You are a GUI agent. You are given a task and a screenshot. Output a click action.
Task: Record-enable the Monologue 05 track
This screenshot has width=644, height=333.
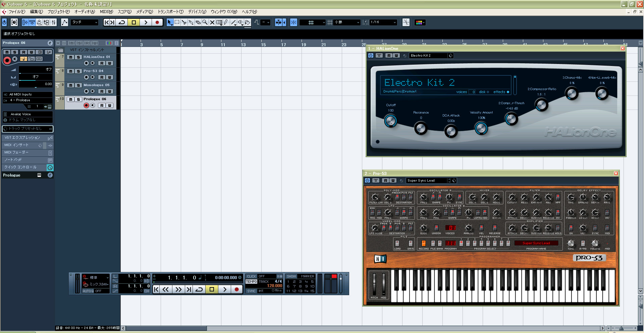[x=87, y=91]
